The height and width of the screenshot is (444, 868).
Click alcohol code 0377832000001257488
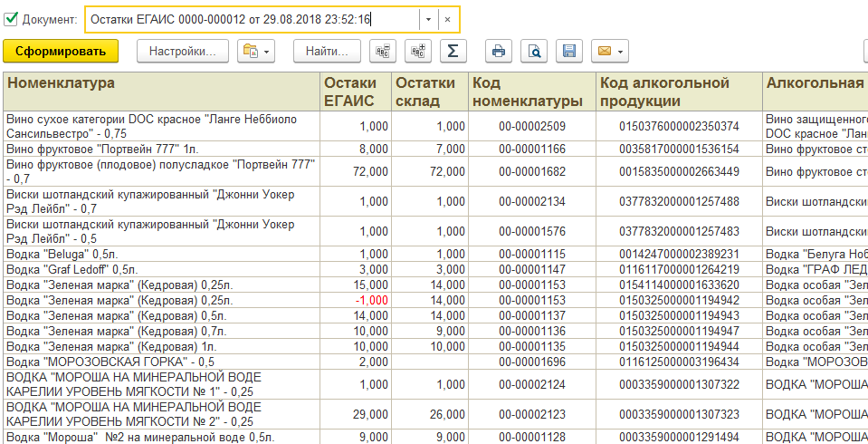click(679, 202)
